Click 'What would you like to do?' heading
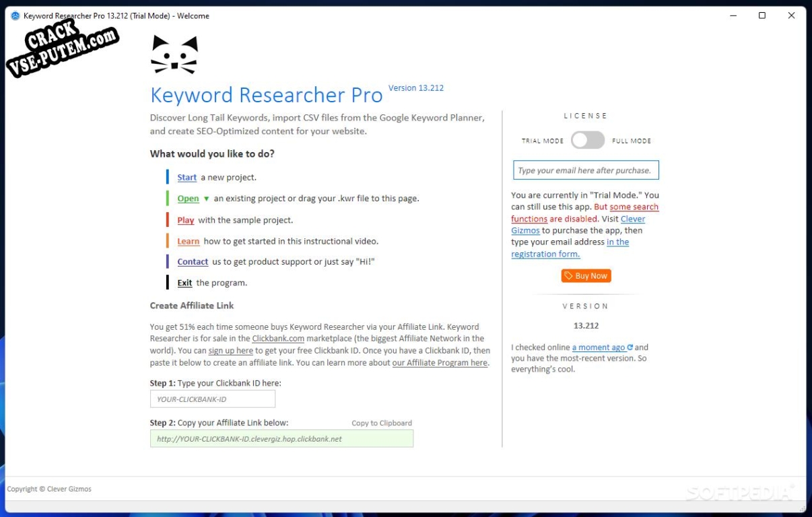The image size is (812, 517). tap(212, 154)
